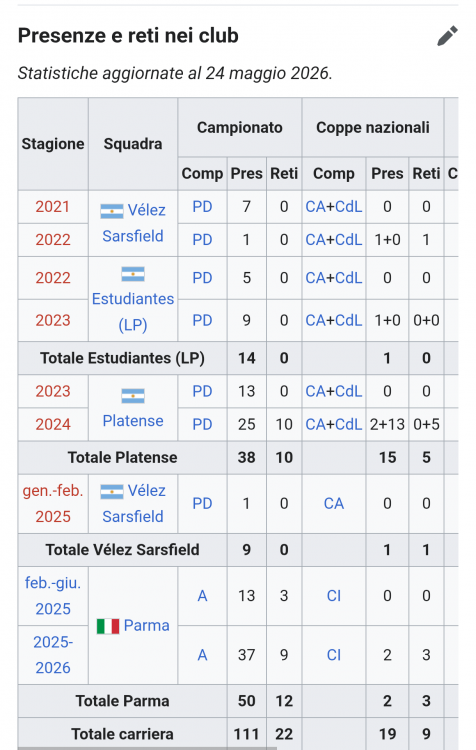The width and height of the screenshot is (476, 750).
Task: Click the Campionato column header
Action: [x=240, y=128]
